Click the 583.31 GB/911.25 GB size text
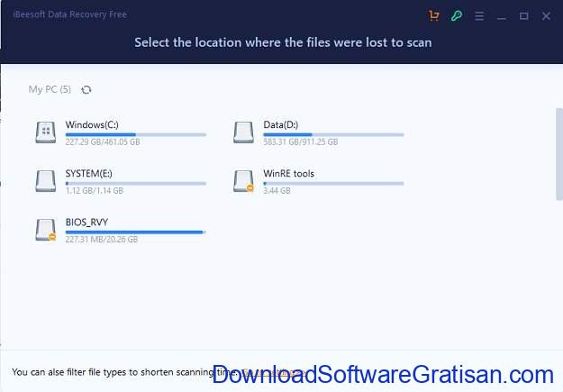 point(301,141)
